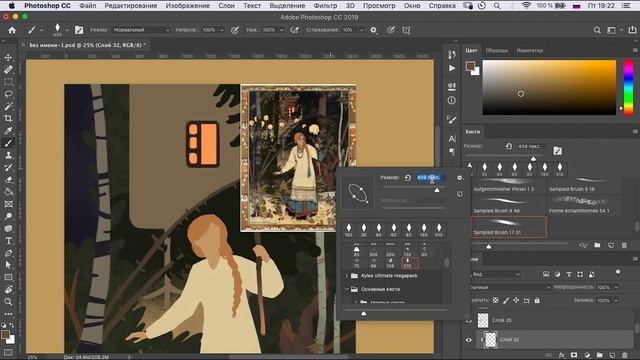Open blend mode Нормальный dropdown
This screenshot has height=360, width=640.
pos(141,30)
